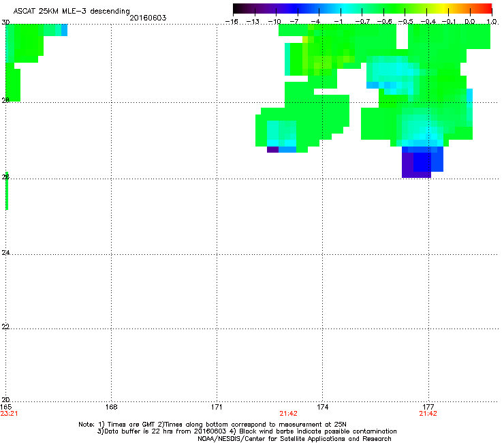The image size is (504, 443).
Task: Click the note line about Times are GMT
Action: pos(212,425)
